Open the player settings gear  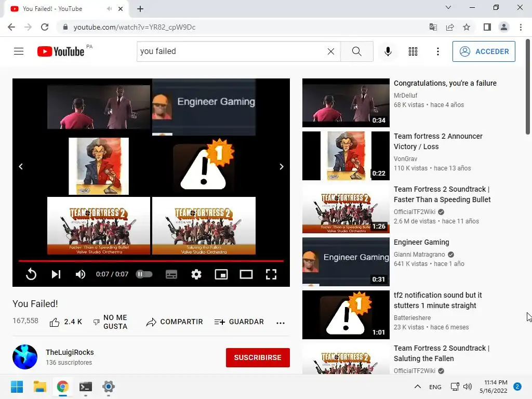tap(196, 274)
